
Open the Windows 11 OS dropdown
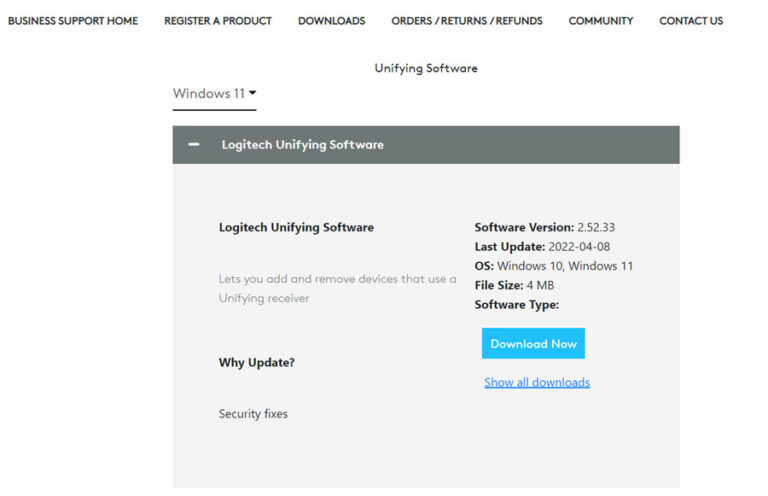pos(214,94)
